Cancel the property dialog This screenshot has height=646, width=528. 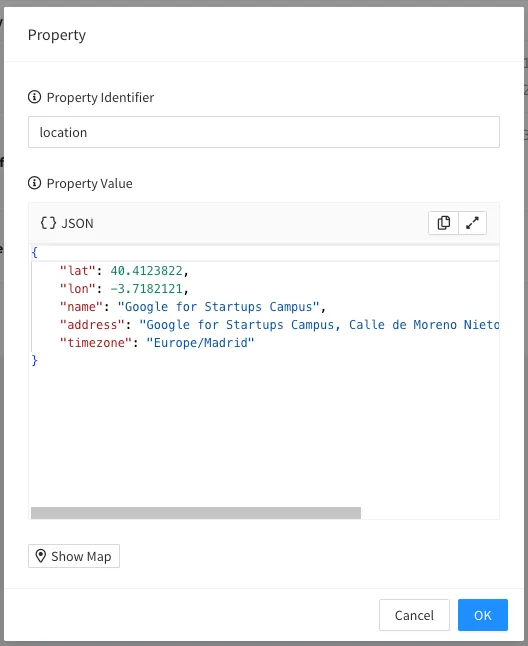414,615
